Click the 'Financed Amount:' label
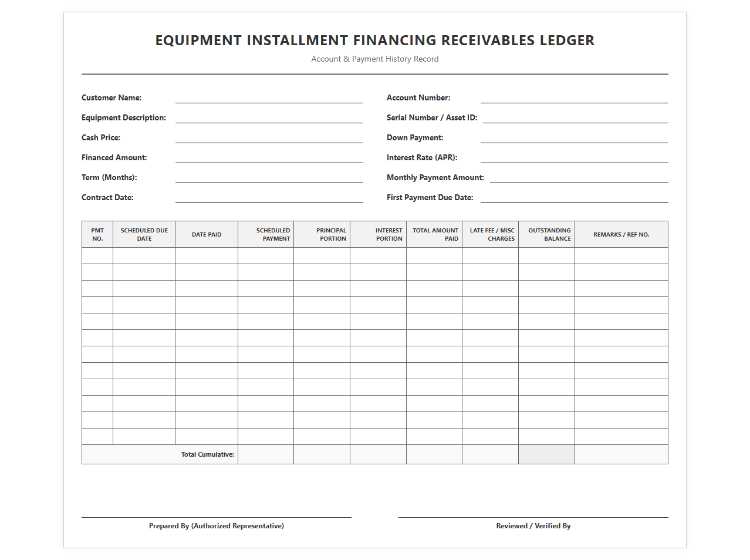 click(114, 157)
